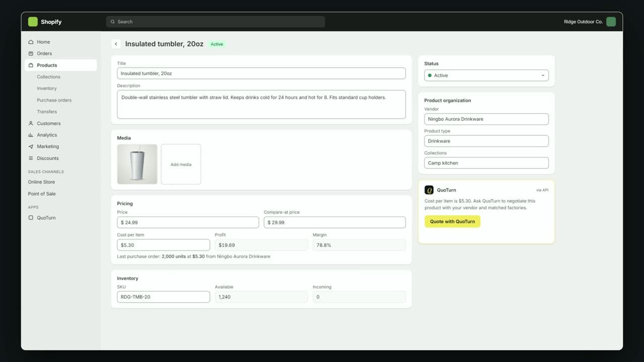
Task: Click the Incoming value 0
Action: (359, 297)
